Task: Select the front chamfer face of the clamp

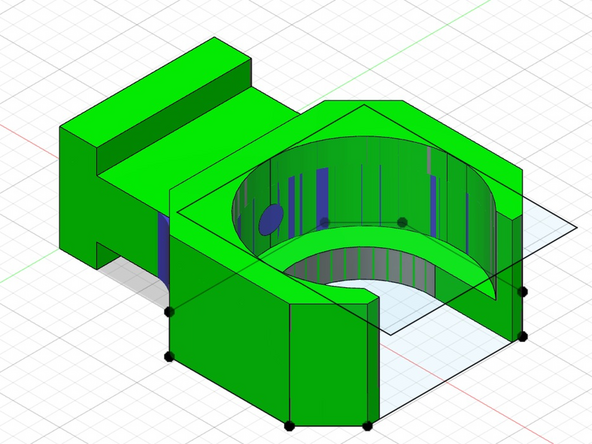Action: coord(328,364)
